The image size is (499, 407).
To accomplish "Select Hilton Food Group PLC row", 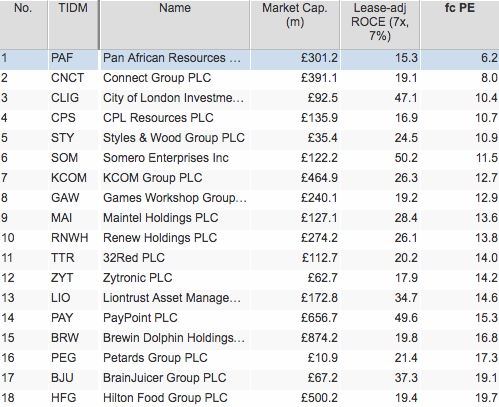I will (249, 399).
